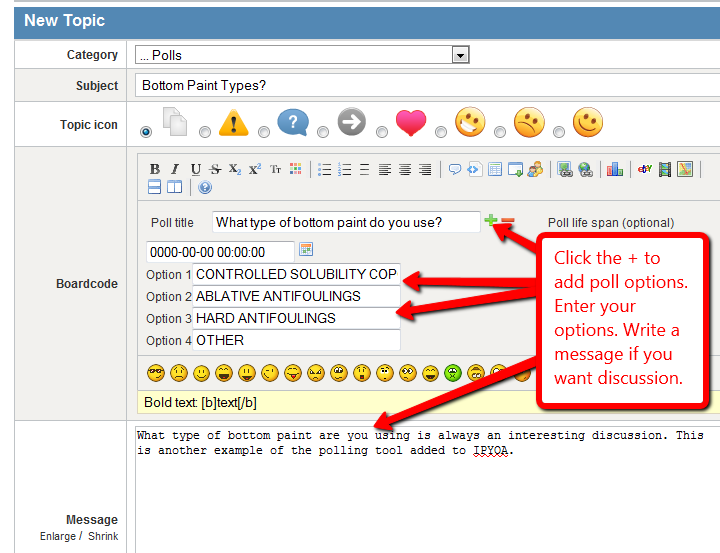Viewport: 720px width, 553px height.
Task: Click the strikethrough toolbar icon
Action: tap(215, 169)
